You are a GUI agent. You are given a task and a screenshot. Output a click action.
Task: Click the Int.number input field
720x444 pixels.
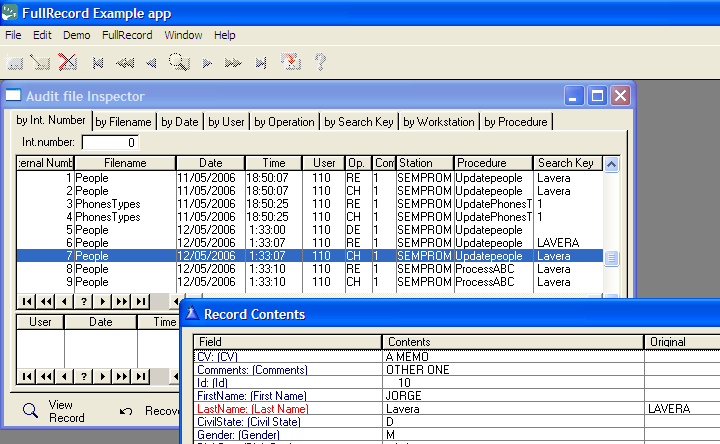[110, 142]
